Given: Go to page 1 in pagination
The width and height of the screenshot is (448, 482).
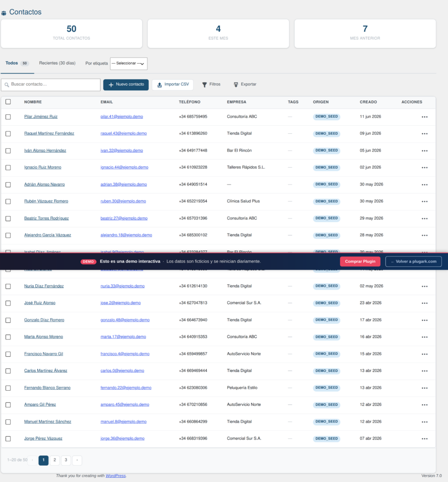Looking at the screenshot, I should tap(43, 460).
